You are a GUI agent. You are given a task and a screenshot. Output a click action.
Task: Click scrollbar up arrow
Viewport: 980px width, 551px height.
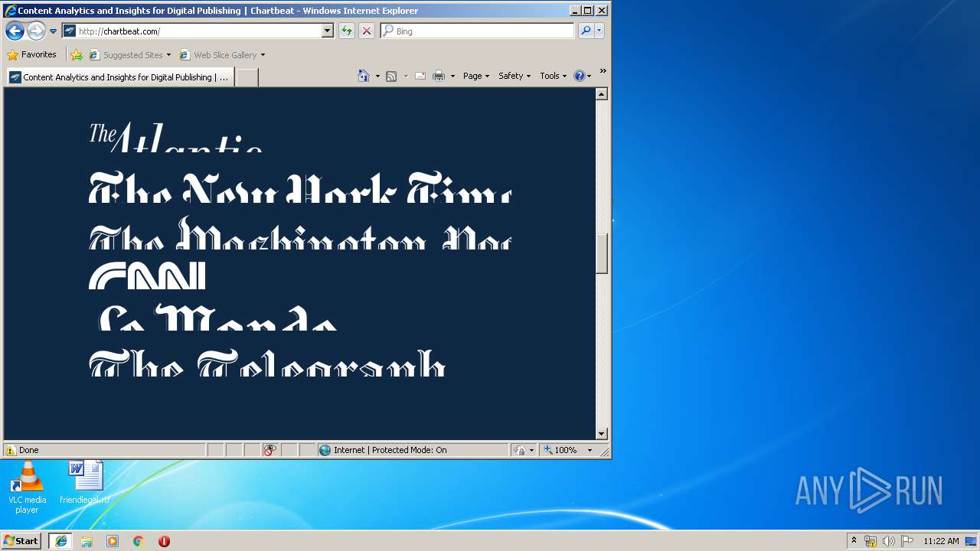(602, 94)
